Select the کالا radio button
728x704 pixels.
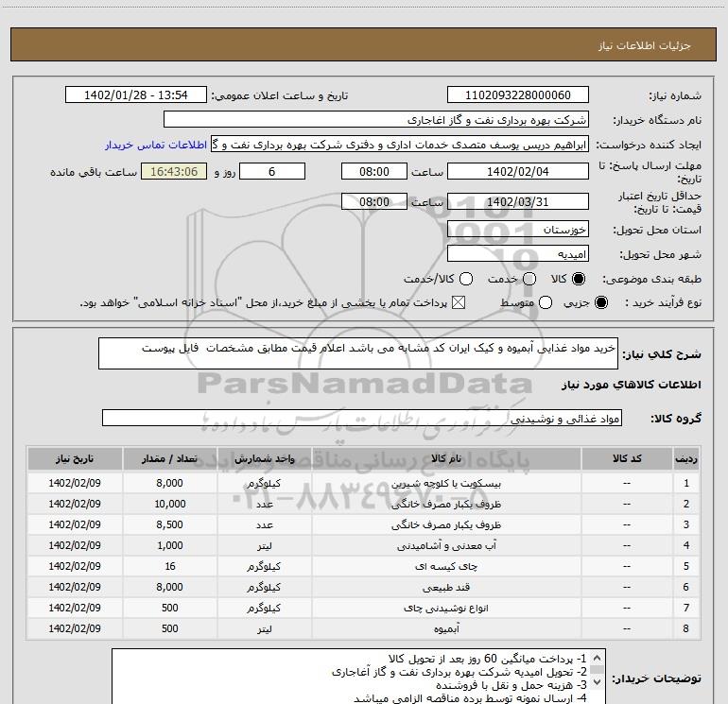[579, 279]
